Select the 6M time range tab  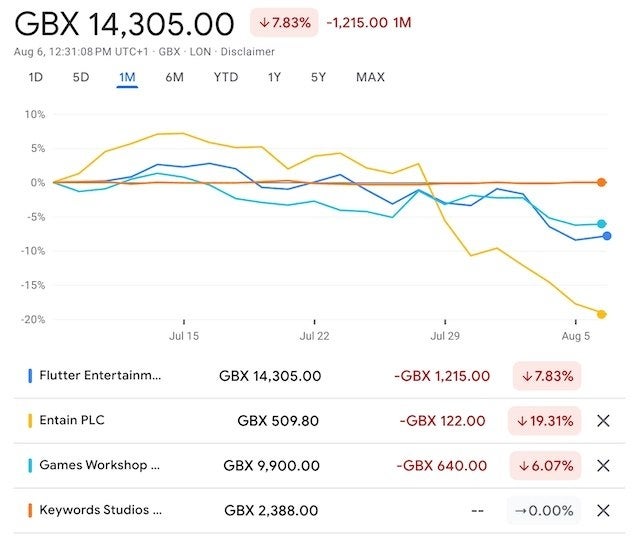click(x=175, y=77)
